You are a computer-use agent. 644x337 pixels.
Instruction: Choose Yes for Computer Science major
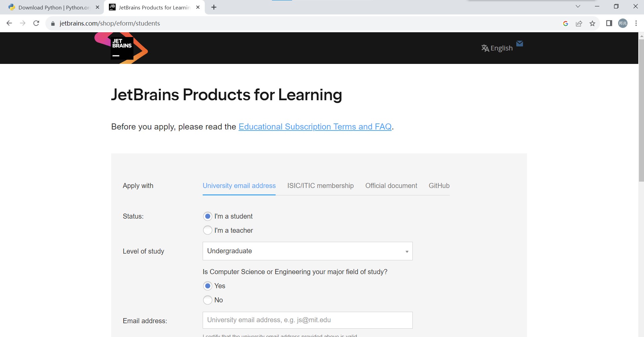click(208, 286)
